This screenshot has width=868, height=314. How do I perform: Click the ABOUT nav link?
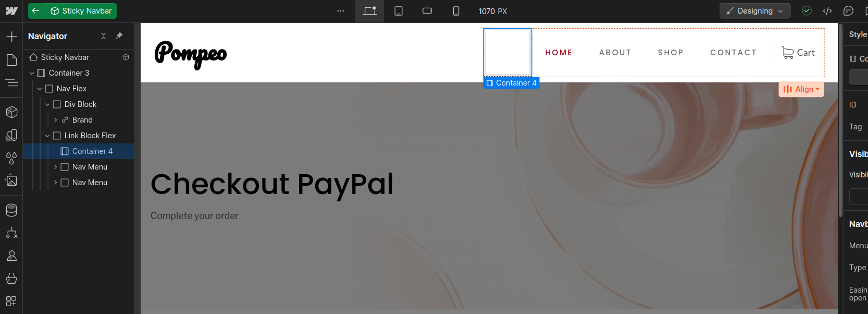click(x=615, y=53)
